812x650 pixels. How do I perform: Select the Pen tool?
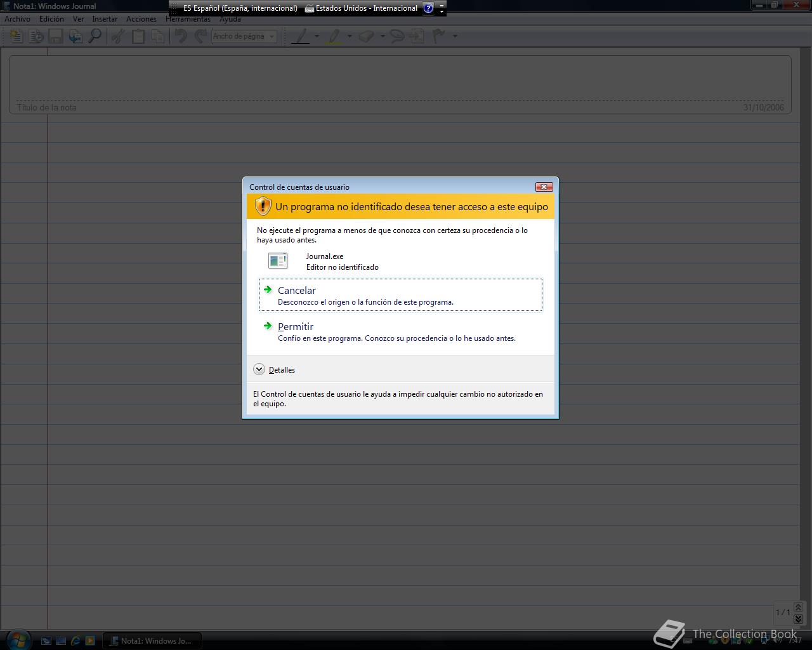pos(301,36)
